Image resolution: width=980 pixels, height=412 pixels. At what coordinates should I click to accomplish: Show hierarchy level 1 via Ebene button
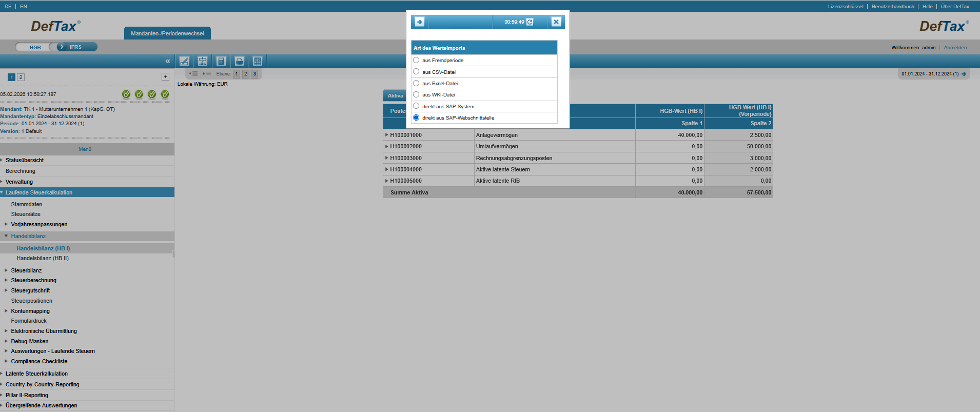coord(237,74)
